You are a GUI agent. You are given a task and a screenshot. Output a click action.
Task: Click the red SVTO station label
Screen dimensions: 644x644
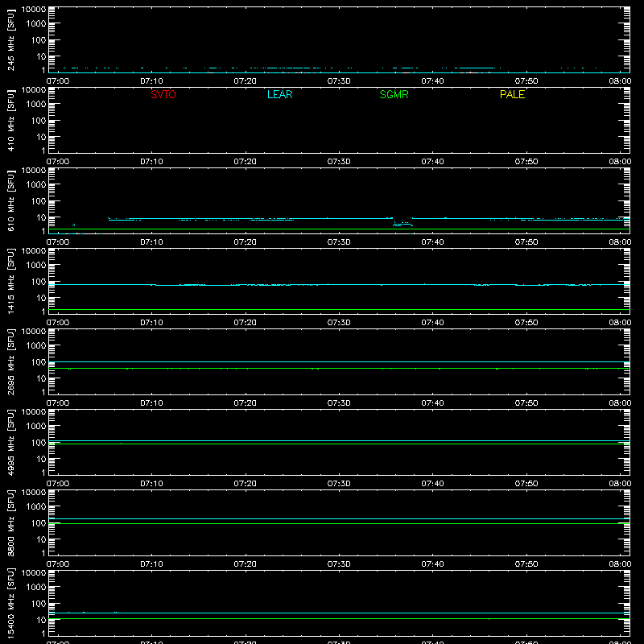[163, 94]
